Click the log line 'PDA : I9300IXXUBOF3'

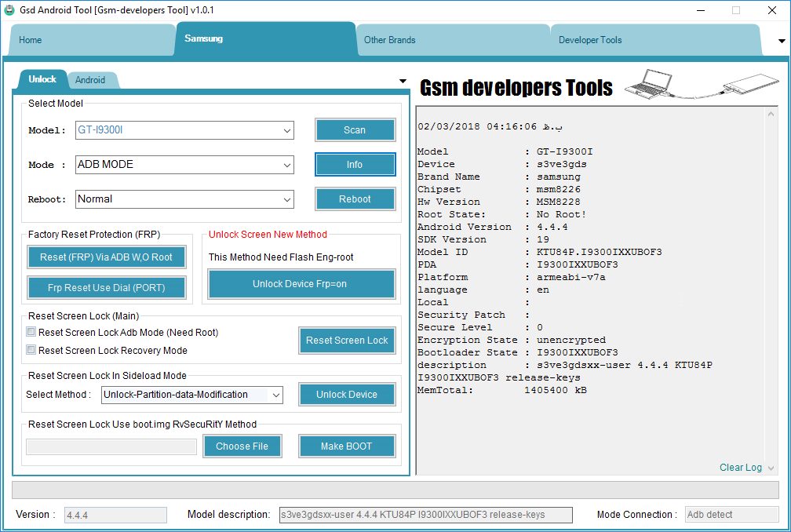[x=518, y=264]
